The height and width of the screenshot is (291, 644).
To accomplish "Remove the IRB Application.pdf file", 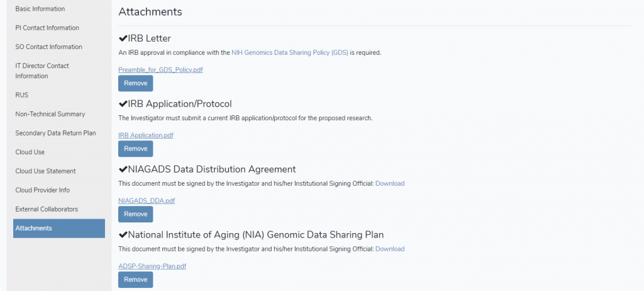I will (135, 149).
